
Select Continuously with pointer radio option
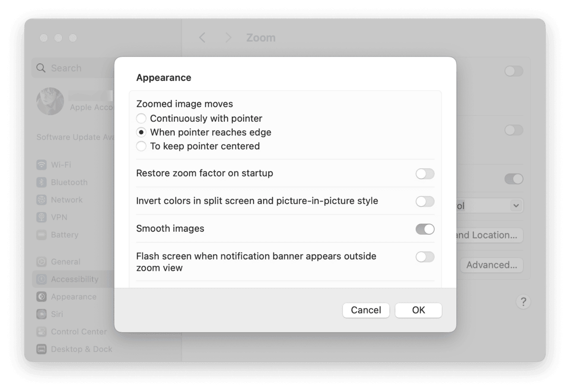tap(141, 118)
